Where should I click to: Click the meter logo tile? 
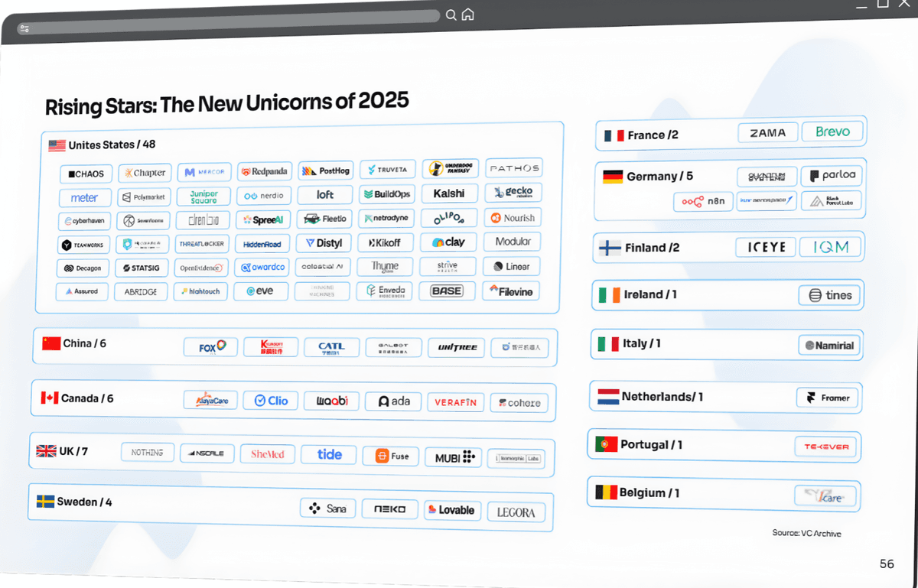(x=85, y=197)
